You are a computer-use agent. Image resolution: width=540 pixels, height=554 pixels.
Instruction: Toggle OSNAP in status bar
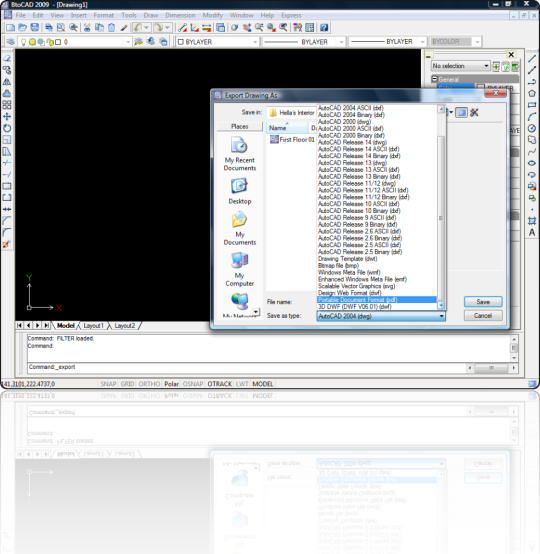[x=193, y=384]
